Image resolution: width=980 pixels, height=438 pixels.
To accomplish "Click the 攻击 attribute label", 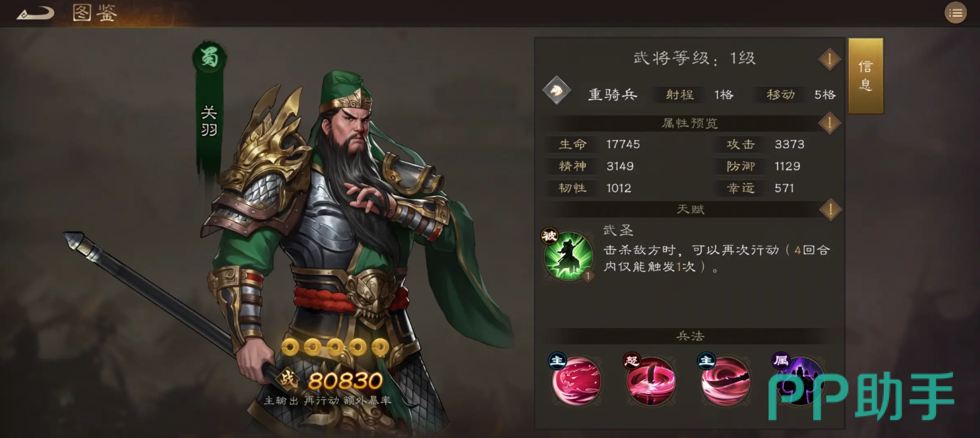I will pyautogui.click(x=740, y=145).
